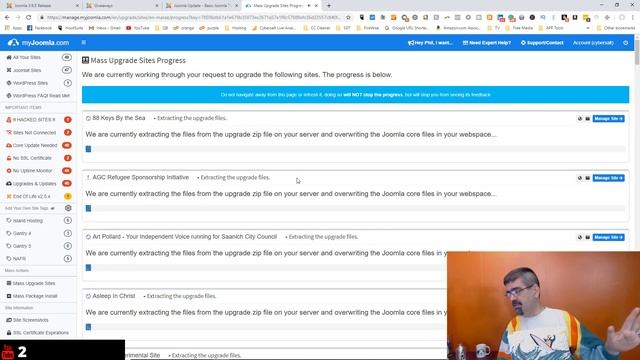Image resolution: width=640 pixels, height=360 pixels.
Task: Click the No SSL Certificate lock icon
Action: 9,158
